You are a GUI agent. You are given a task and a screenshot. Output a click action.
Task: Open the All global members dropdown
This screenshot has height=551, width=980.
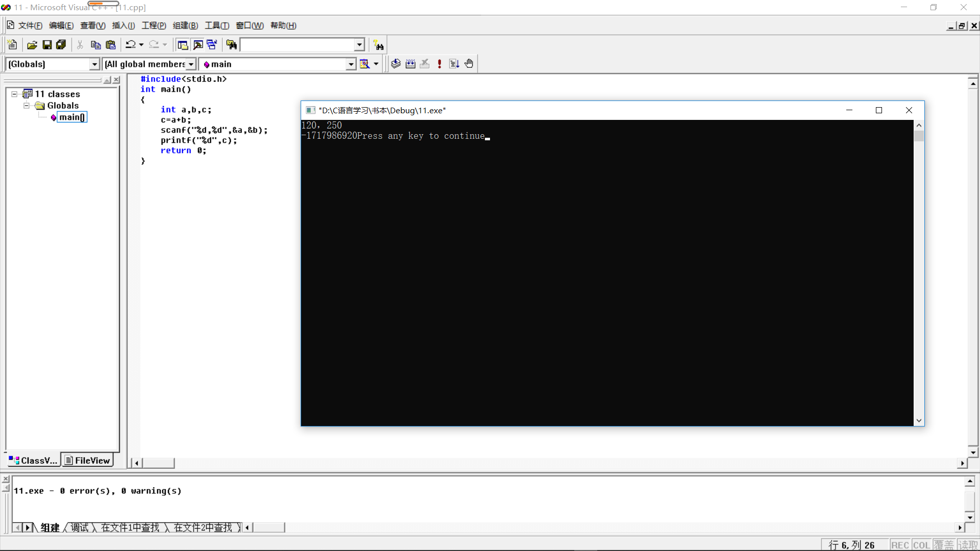pyautogui.click(x=191, y=64)
